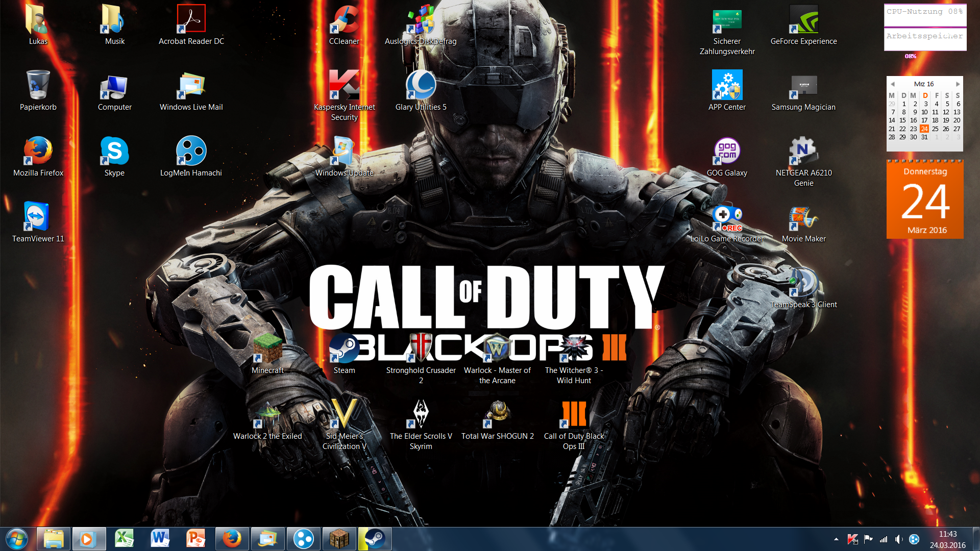Open NETGEAR A6210 Genie
Image resolution: width=980 pixels, height=551 pixels.
point(803,161)
